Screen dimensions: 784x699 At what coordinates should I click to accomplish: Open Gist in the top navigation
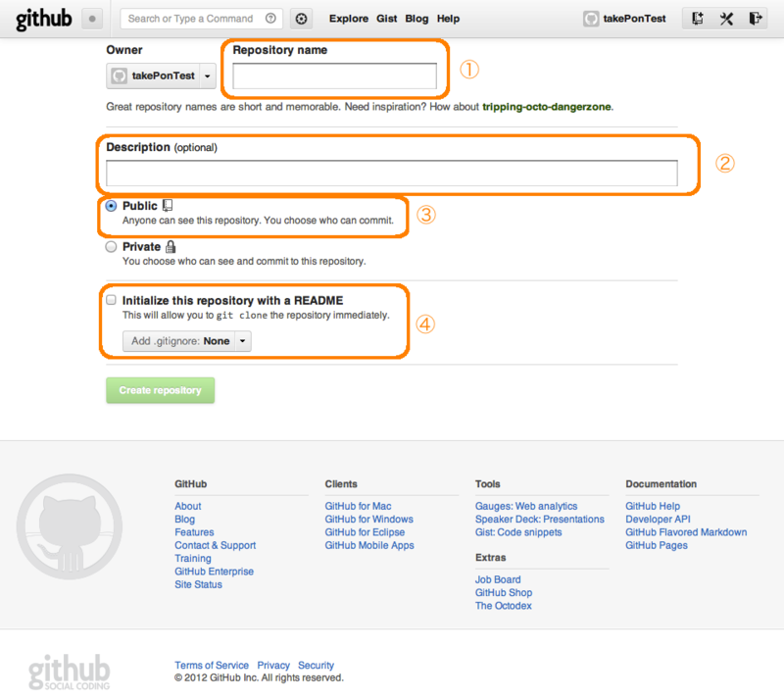[386, 19]
